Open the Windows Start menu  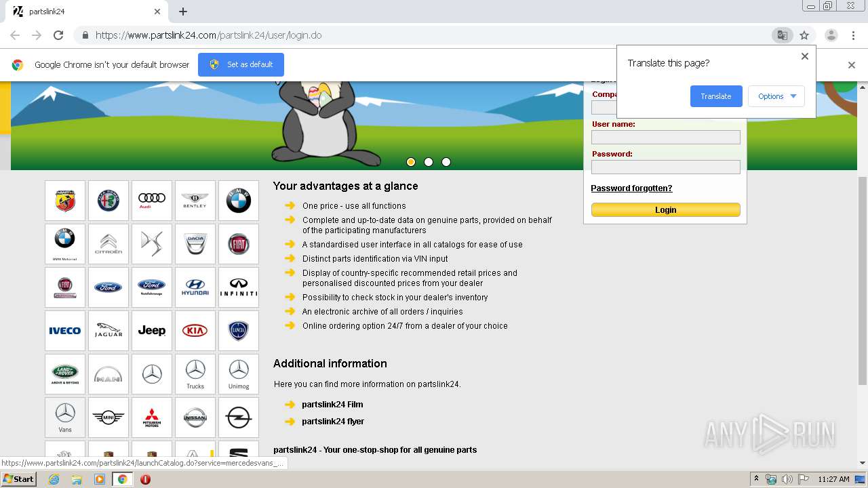(x=18, y=479)
